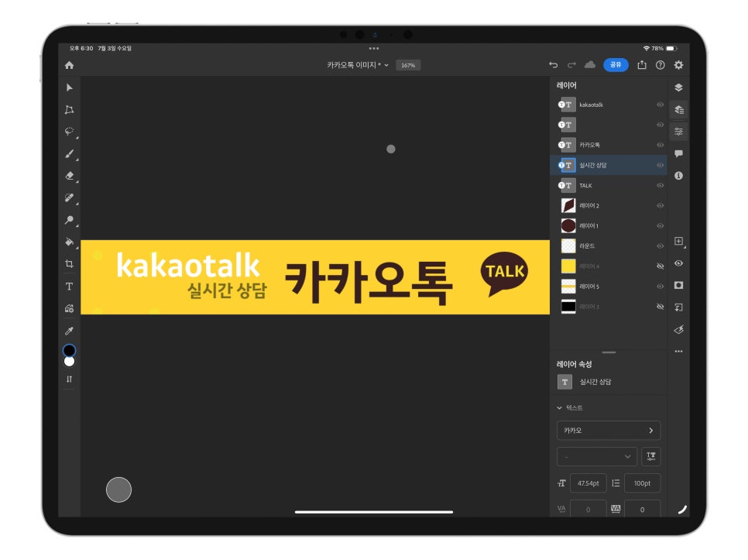Image resolution: width=748 pixels, height=560 pixels.
Task: Select the Place Image tool
Action: point(69,308)
